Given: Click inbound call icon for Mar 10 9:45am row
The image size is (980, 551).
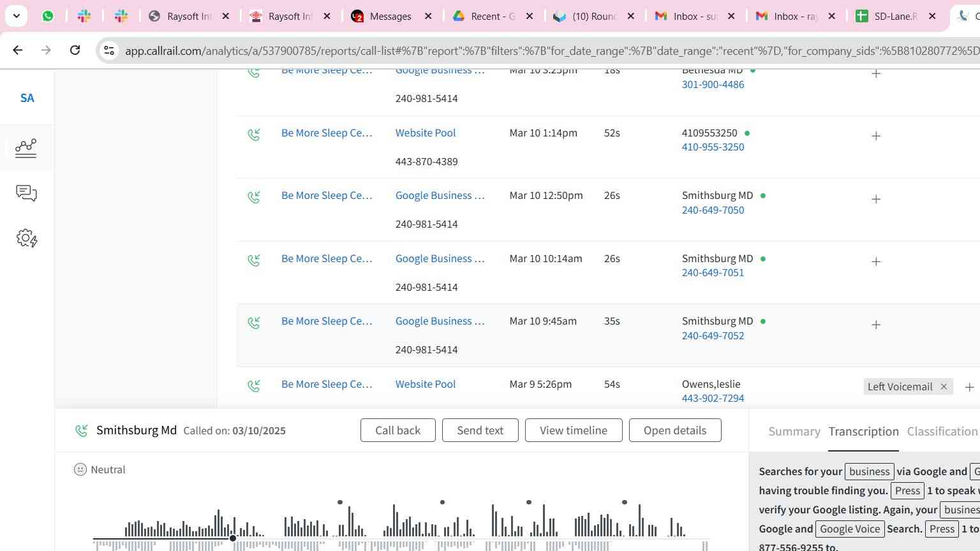Looking at the screenshot, I should point(254,323).
